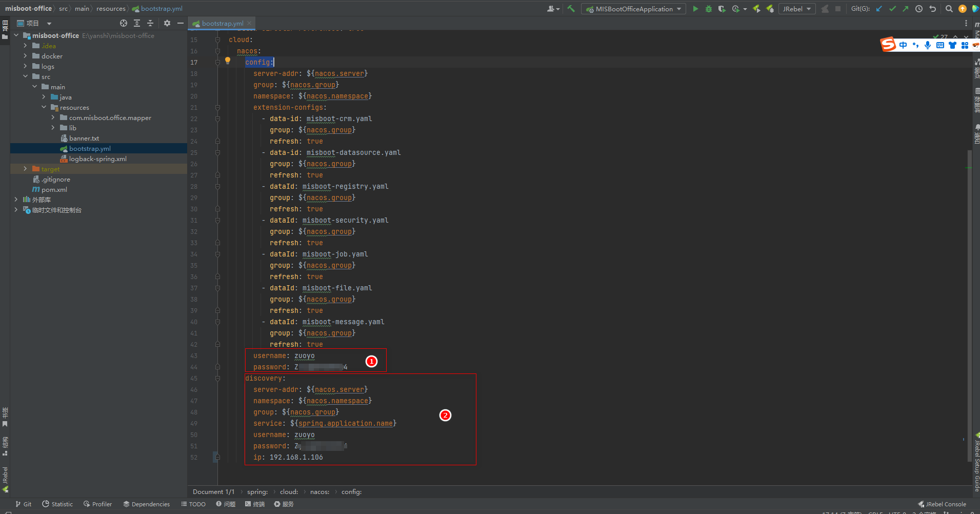
Task: Click the yellow lightbulb intention icon
Action: point(228,61)
